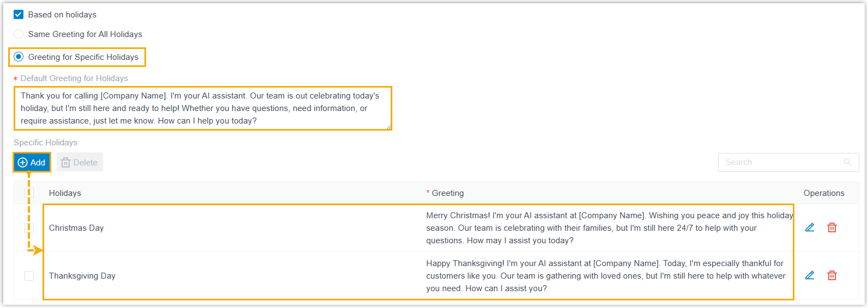Toggle the select-all holidays header checkbox

29,193
